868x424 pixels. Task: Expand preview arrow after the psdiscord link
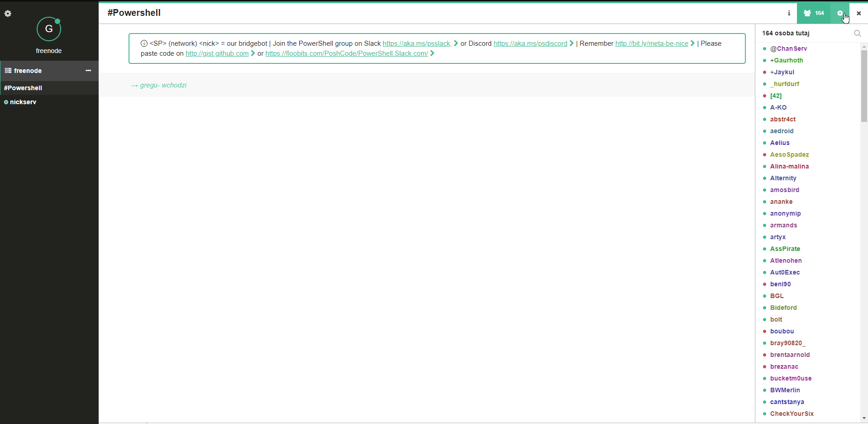572,43
